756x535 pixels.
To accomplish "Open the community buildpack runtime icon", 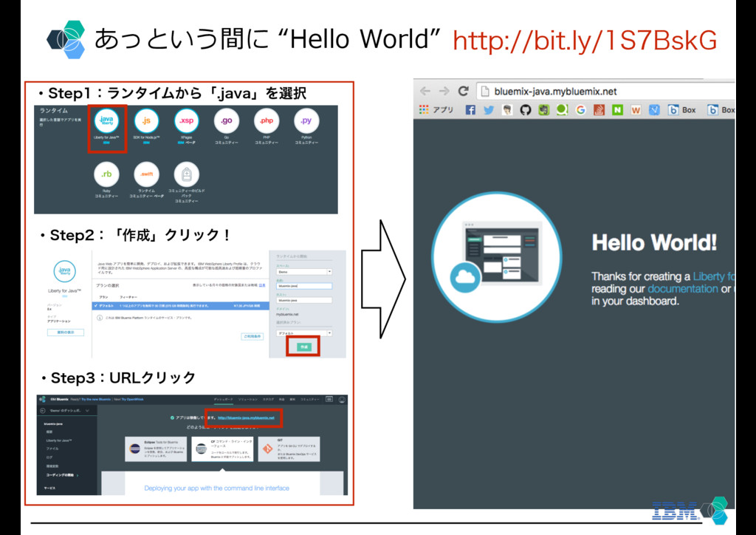I will [187, 174].
